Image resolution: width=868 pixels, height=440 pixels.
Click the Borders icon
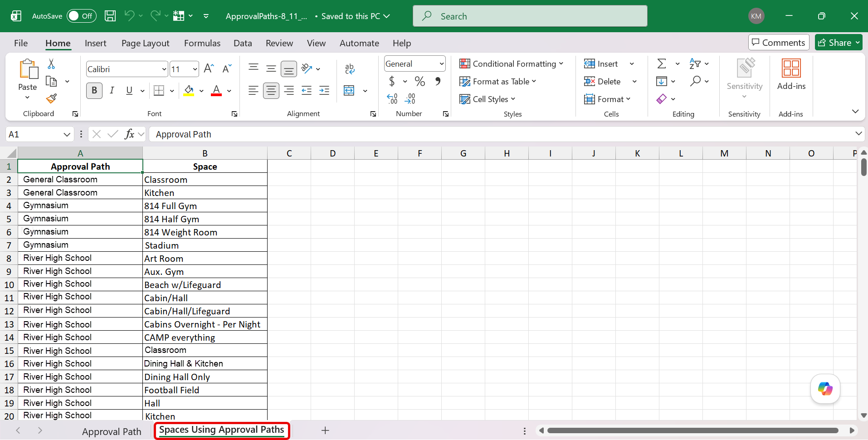click(159, 90)
